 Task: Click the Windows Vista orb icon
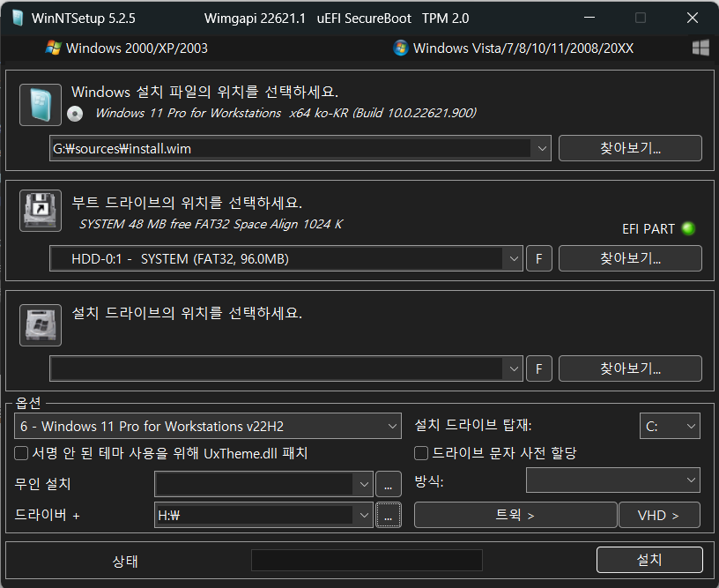click(x=401, y=48)
